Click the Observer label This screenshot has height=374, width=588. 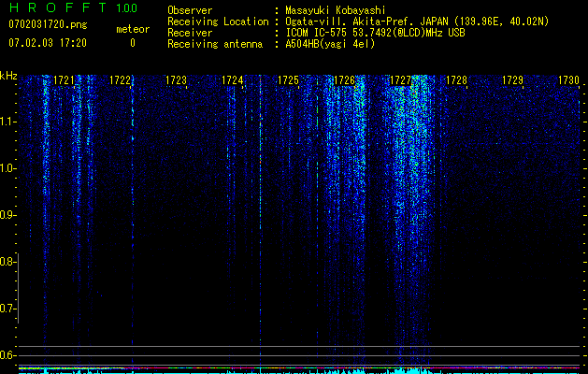pos(190,10)
